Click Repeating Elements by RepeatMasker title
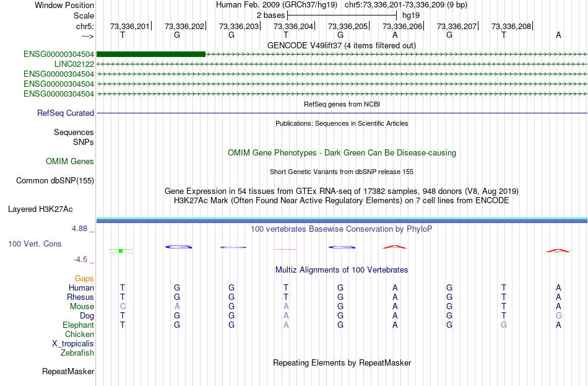 (x=342, y=363)
